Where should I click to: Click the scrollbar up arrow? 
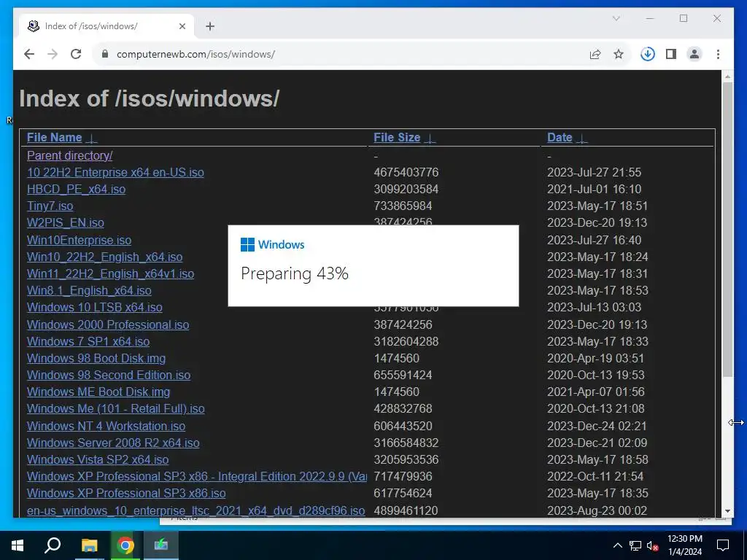tap(727, 76)
